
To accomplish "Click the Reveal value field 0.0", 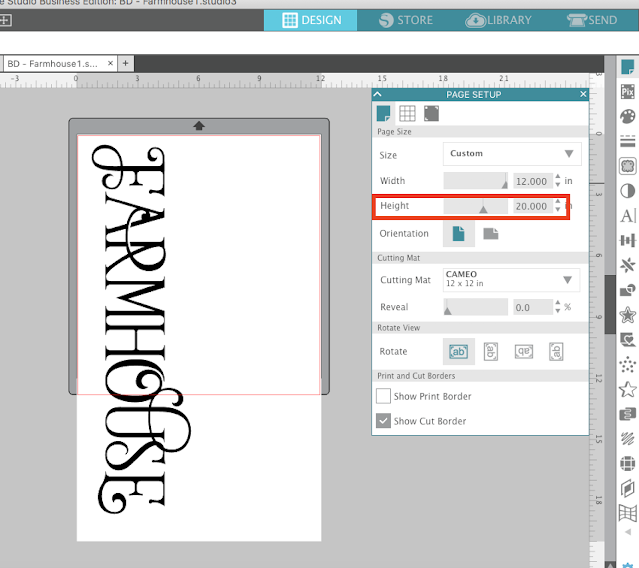I will coord(532,307).
